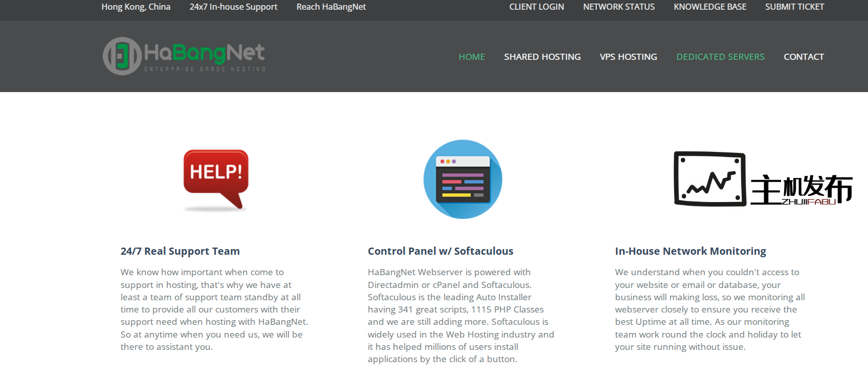This screenshot has width=868, height=379.
Task: Click the 24/7 Real Support Team heading
Action: 180,251
